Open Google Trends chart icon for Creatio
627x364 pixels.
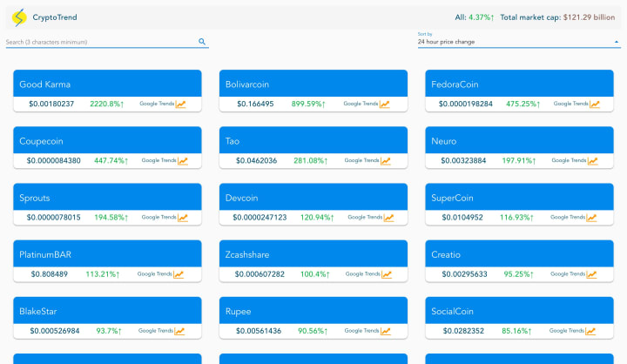click(x=592, y=274)
